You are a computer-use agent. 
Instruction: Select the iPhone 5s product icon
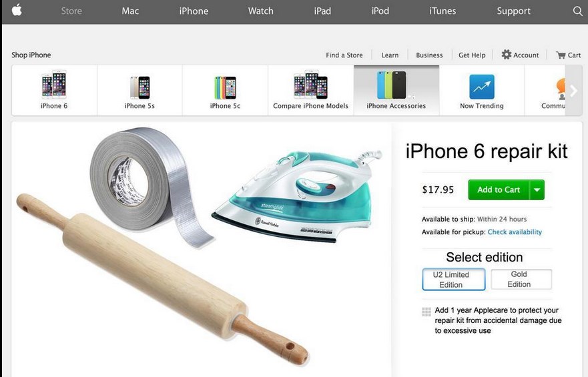coord(139,87)
